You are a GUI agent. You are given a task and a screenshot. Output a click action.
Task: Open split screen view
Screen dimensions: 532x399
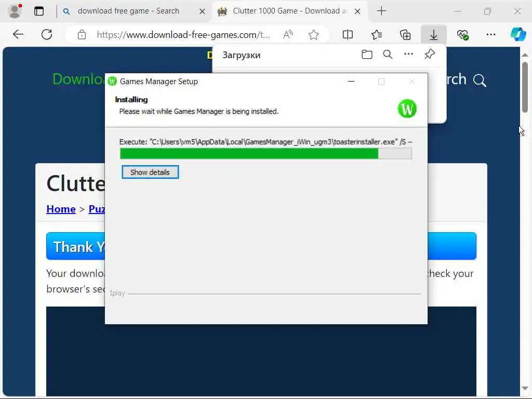[348, 35]
